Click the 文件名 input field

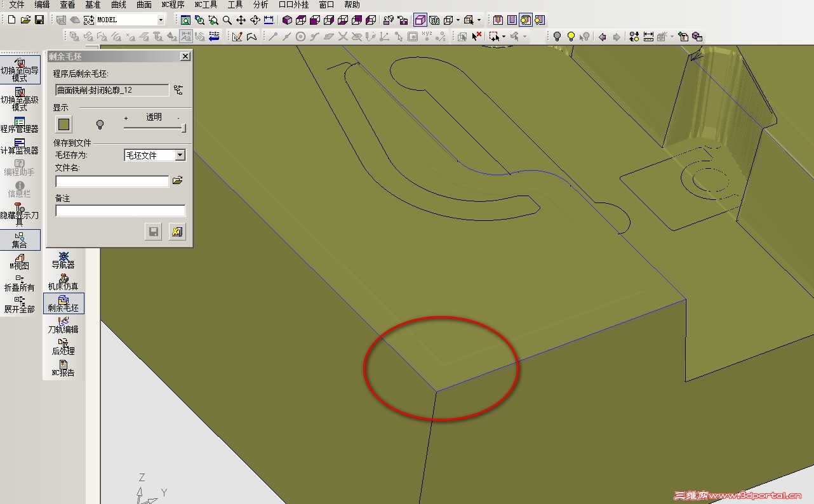pos(112,182)
